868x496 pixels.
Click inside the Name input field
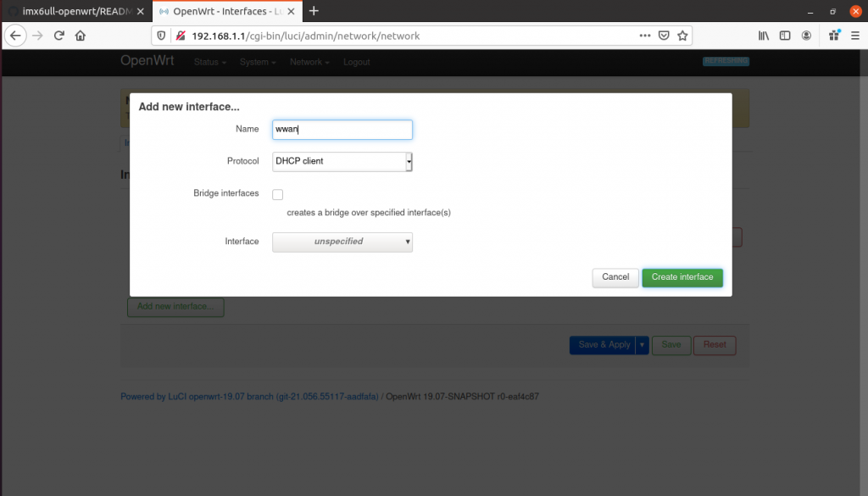tap(342, 129)
